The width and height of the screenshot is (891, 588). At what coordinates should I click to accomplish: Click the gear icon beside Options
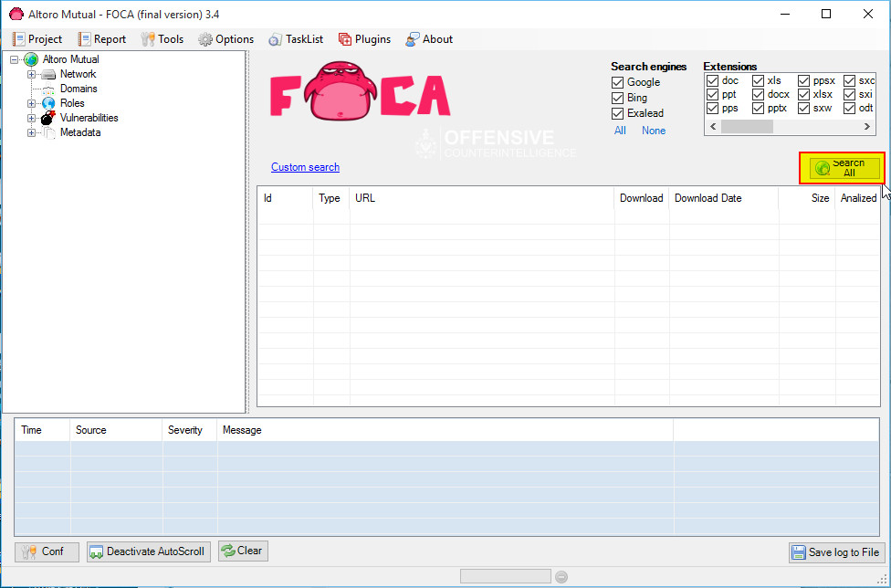click(205, 39)
